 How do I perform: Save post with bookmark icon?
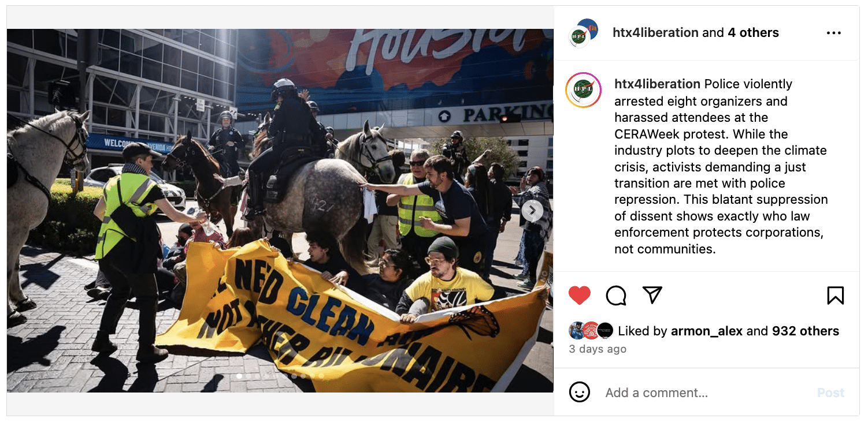[835, 296]
